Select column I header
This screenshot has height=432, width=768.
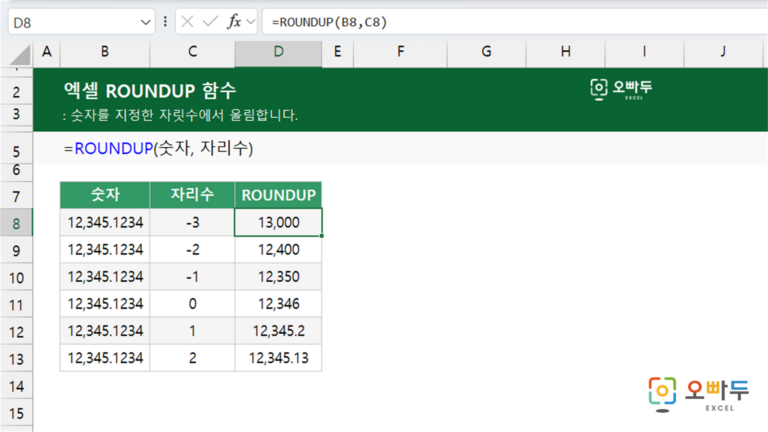coord(645,52)
